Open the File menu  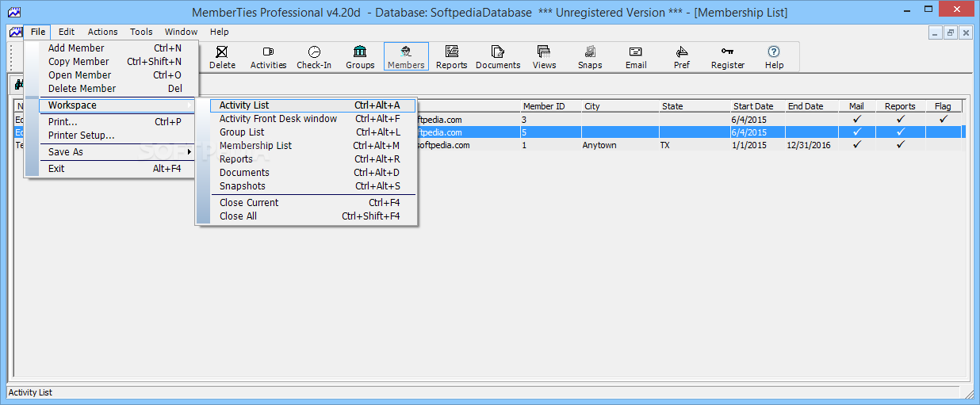[38, 32]
